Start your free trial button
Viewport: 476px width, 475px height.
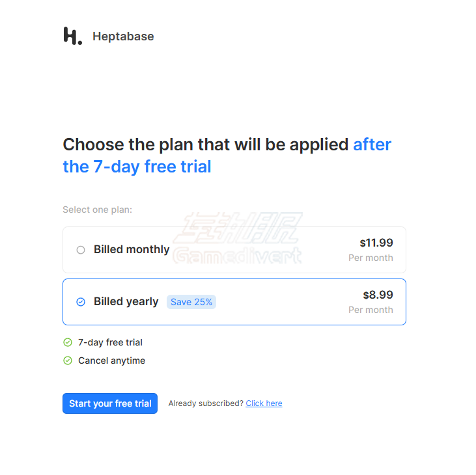coord(110,403)
